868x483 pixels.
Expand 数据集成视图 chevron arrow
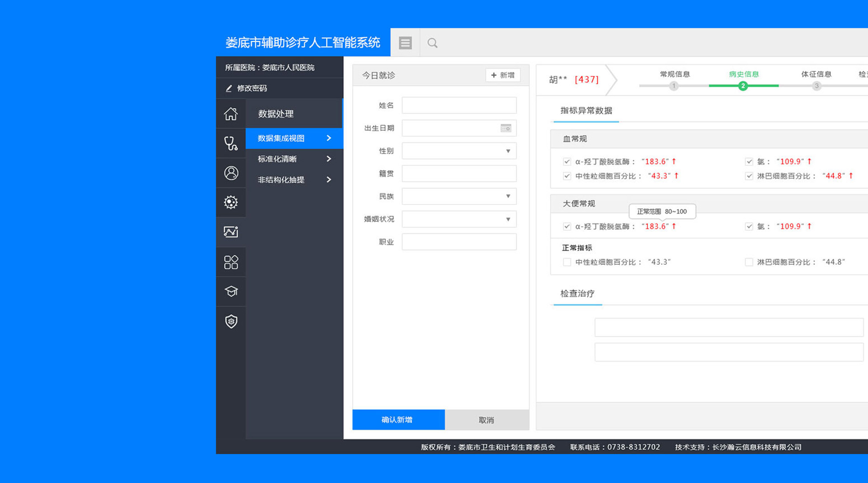coord(329,138)
